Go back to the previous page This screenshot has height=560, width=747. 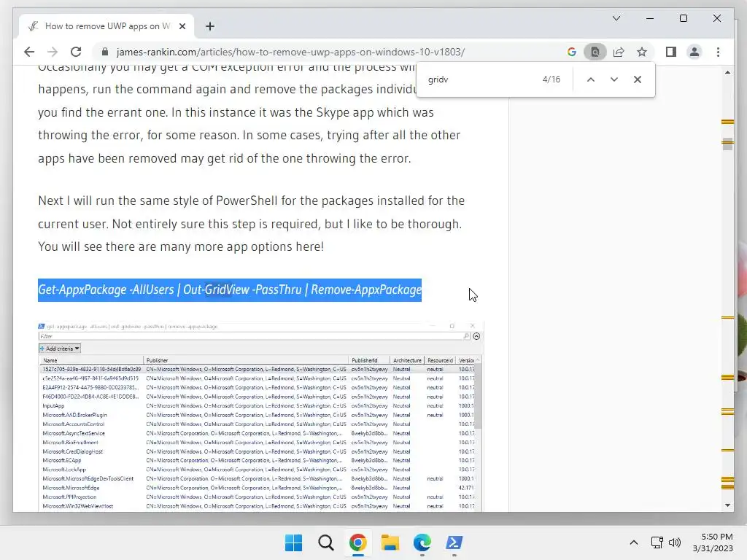[29, 52]
